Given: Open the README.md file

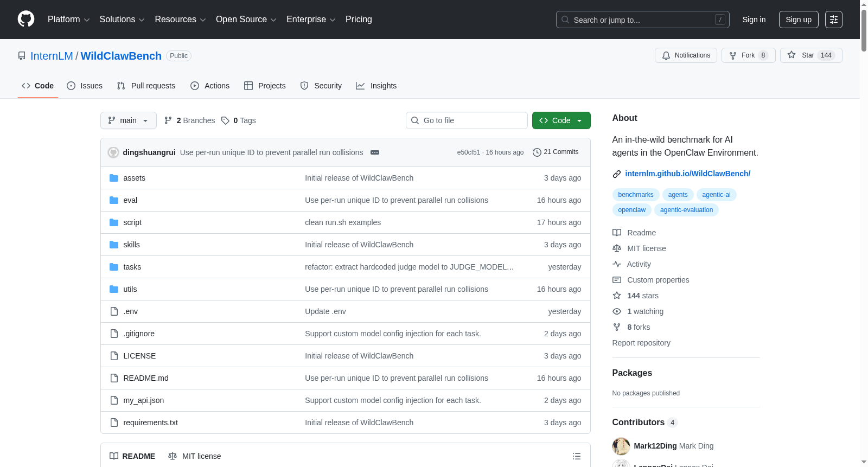Looking at the screenshot, I should [x=146, y=378].
